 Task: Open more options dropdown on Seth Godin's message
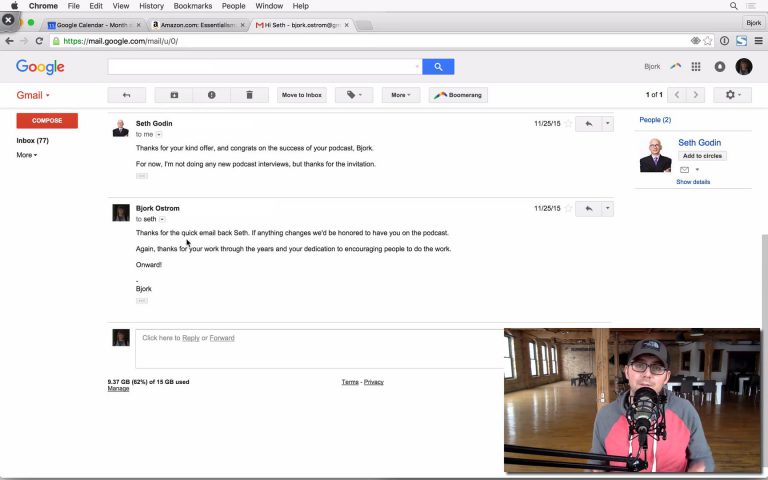607,124
